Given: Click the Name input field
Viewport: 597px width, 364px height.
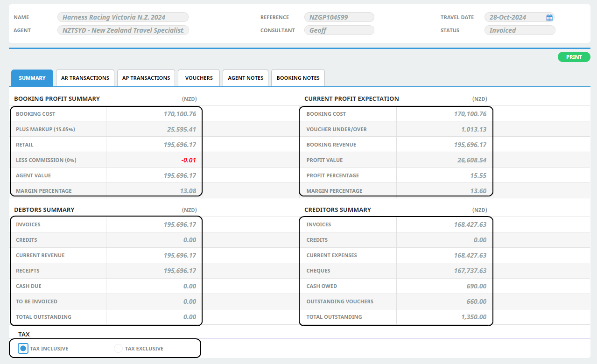Looking at the screenshot, I should (x=123, y=17).
